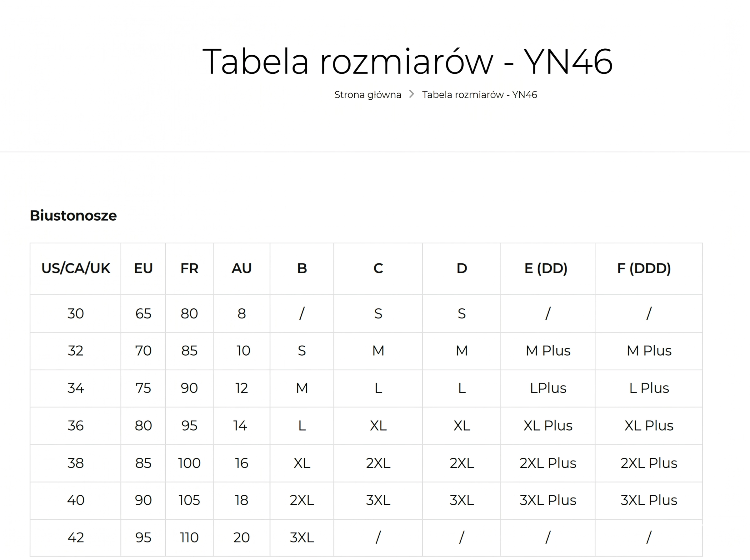Click the US size 42 row cell

click(76, 537)
